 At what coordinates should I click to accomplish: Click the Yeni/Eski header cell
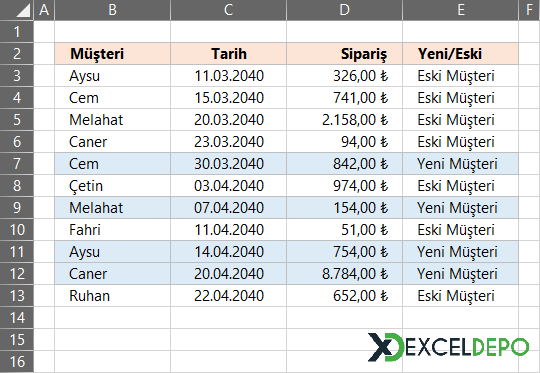pos(460,54)
